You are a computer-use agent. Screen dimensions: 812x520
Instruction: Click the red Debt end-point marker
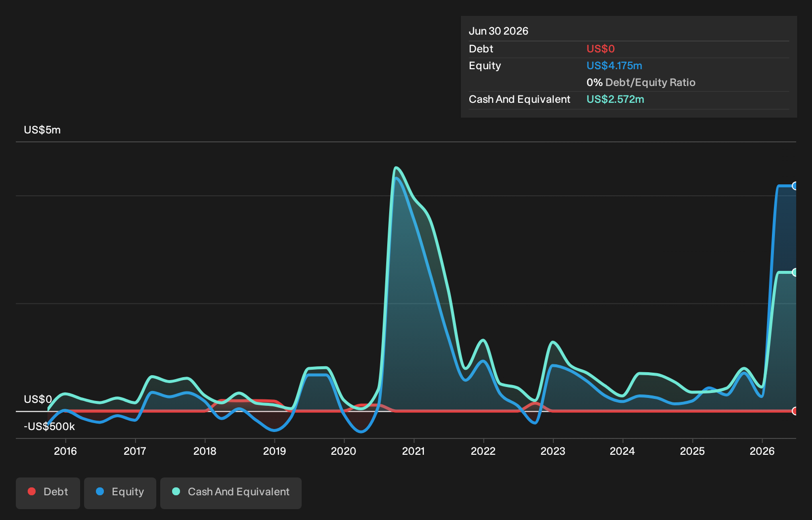[x=795, y=411]
